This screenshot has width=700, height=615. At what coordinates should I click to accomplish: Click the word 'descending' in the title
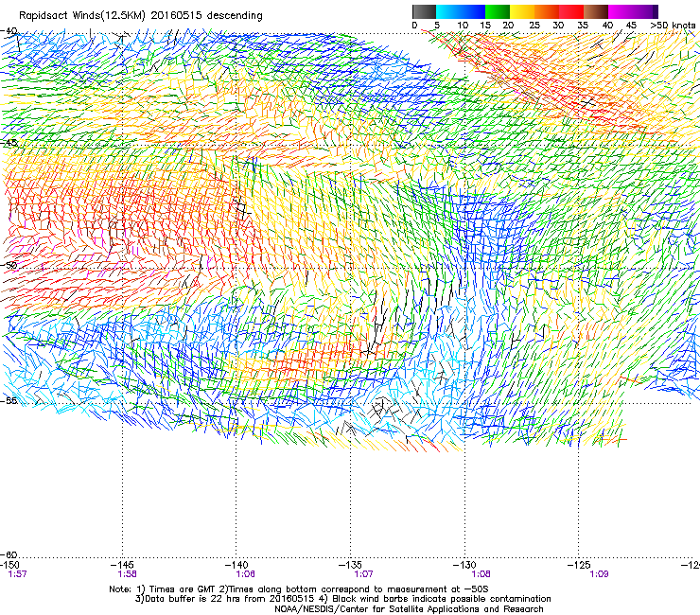tap(235, 16)
